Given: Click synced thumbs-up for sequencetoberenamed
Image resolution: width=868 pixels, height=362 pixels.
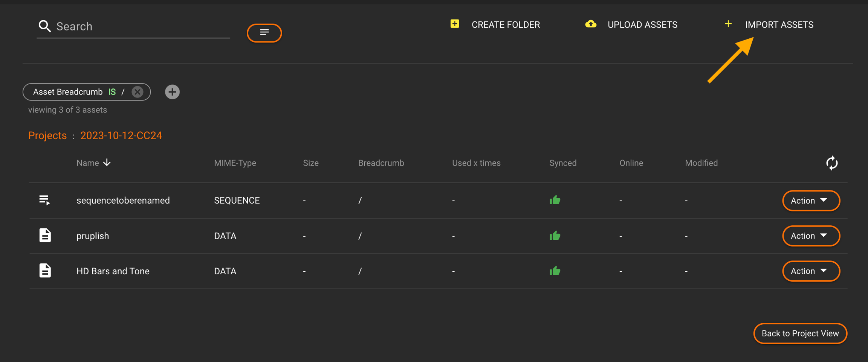Looking at the screenshot, I should coord(555,200).
